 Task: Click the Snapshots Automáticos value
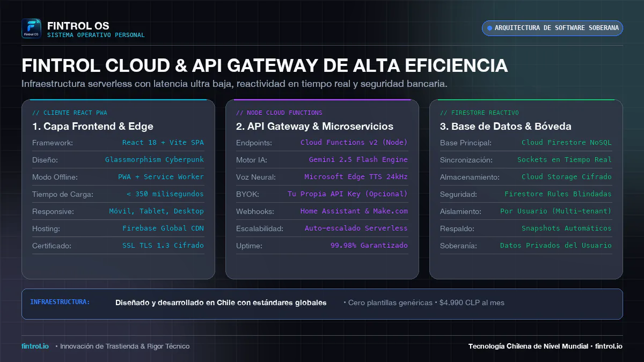[567, 228]
